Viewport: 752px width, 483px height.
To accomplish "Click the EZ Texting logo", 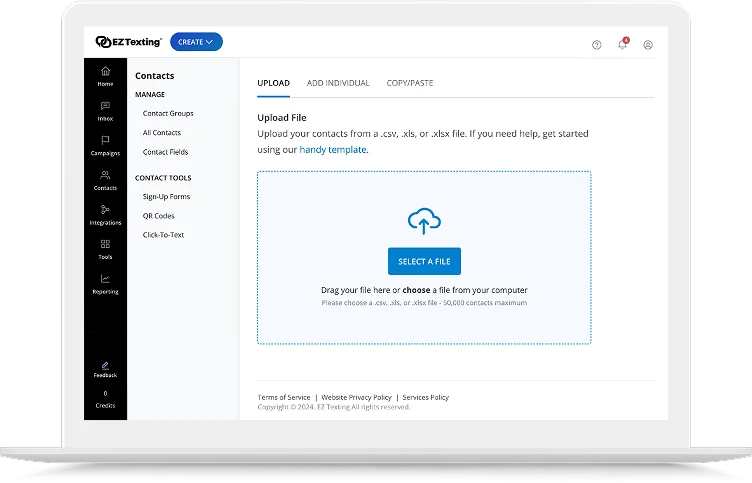I will coord(129,42).
